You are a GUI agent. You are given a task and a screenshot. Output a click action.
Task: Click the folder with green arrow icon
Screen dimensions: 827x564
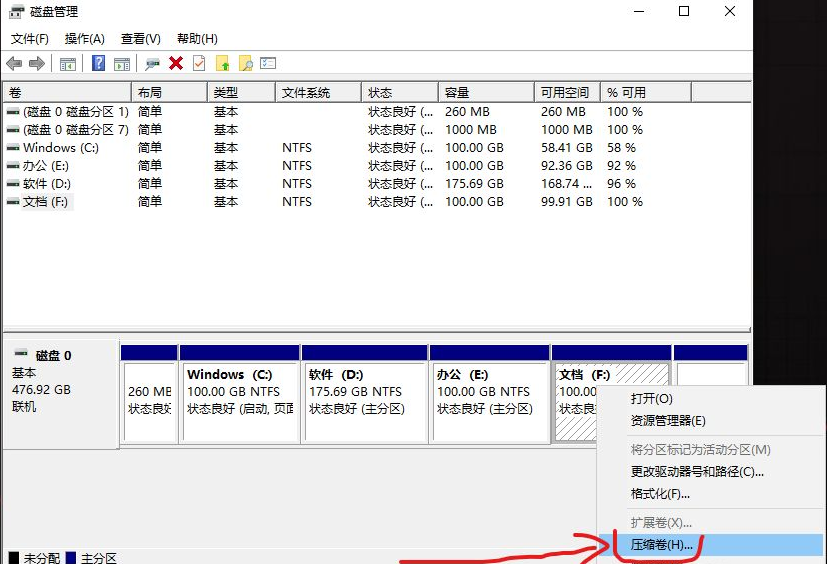pos(222,64)
